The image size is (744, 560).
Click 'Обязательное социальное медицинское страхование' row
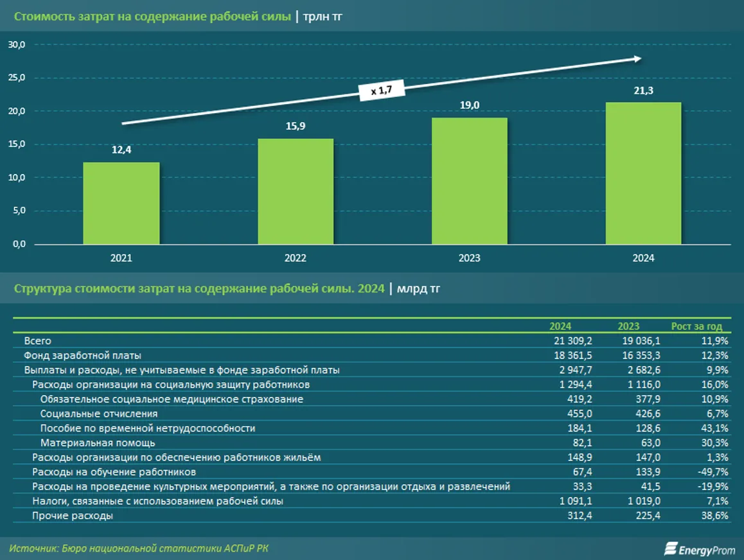172,399
